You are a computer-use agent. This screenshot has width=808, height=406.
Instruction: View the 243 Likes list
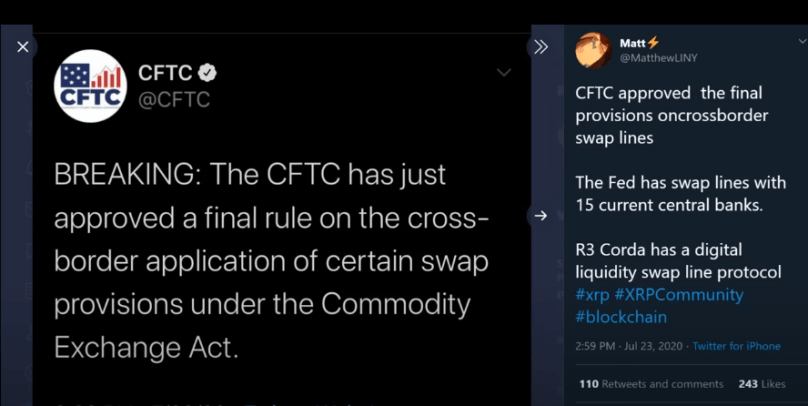coord(762,384)
